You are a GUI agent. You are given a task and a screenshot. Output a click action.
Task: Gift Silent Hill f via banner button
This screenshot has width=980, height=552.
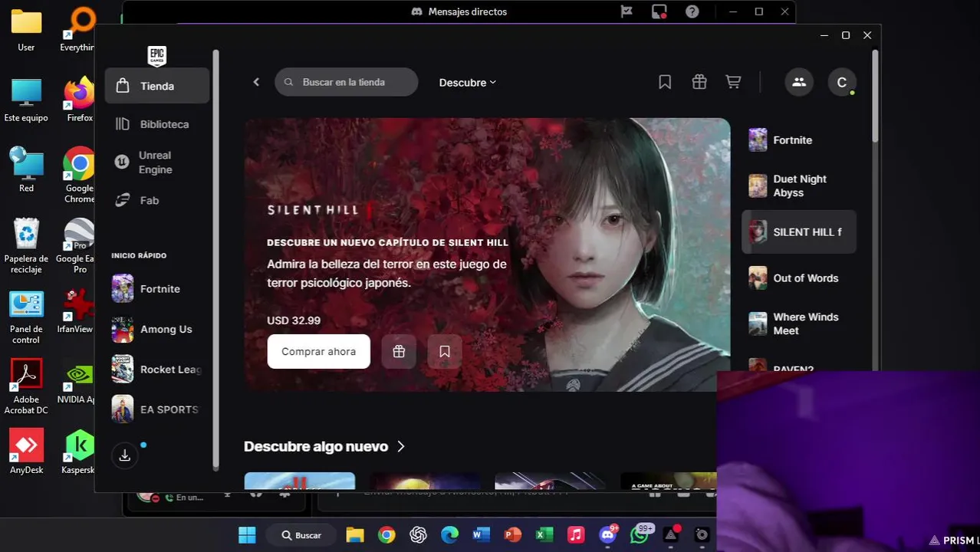click(x=399, y=351)
